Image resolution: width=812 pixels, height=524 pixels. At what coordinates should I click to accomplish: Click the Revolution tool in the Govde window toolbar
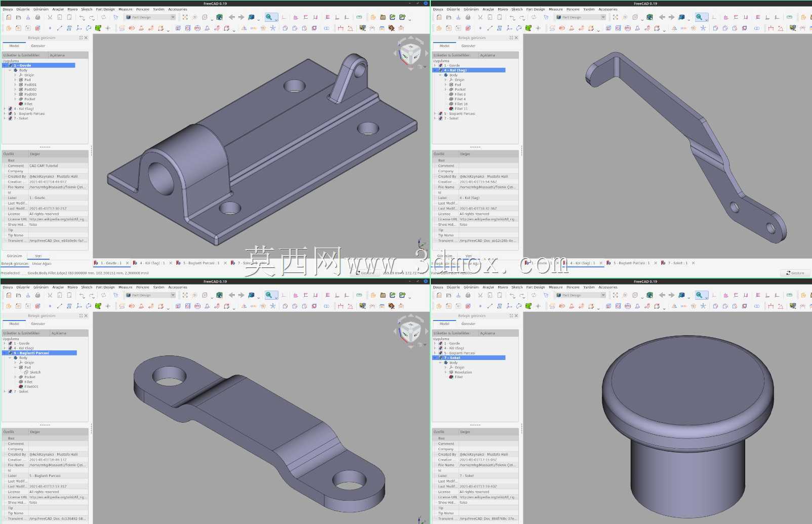click(132, 28)
